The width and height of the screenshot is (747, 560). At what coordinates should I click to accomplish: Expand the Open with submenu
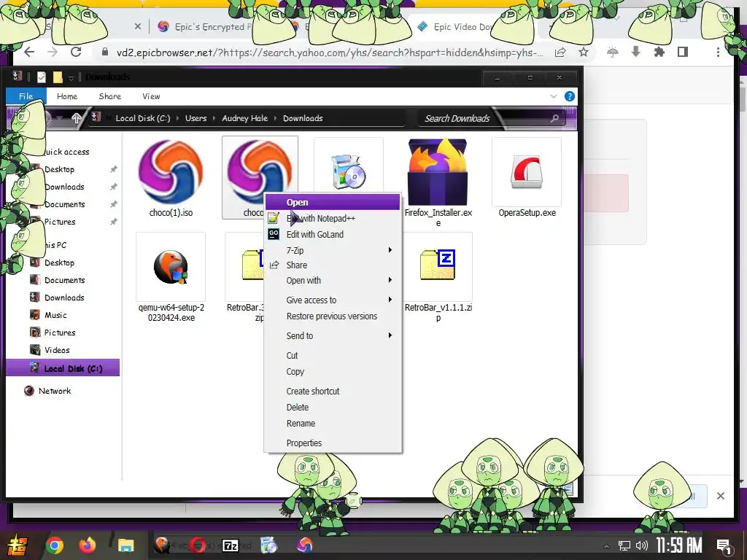coord(333,281)
